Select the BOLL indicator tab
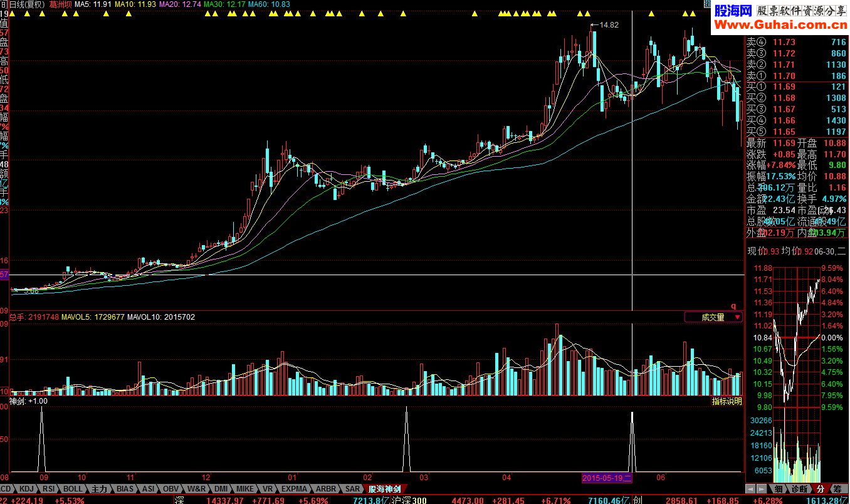Screen dimensions: 850x504 pos(73,488)
